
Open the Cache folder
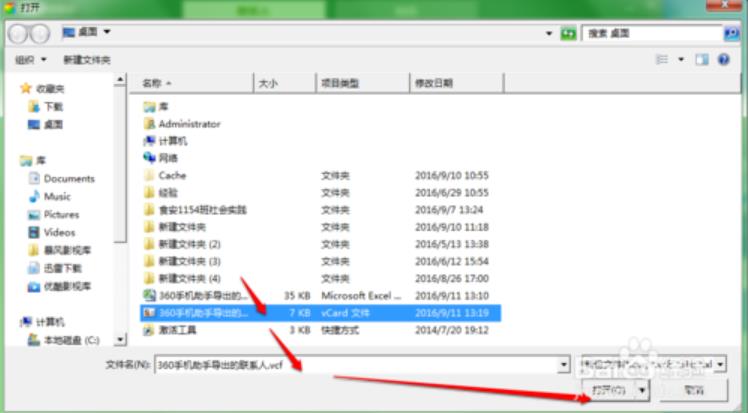click(172, 175)
